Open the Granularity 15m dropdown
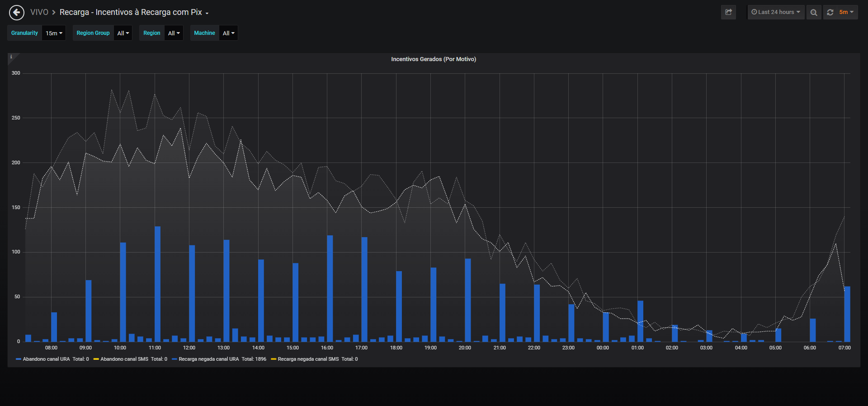Viewport: 868px width, 406px height. 54,33
